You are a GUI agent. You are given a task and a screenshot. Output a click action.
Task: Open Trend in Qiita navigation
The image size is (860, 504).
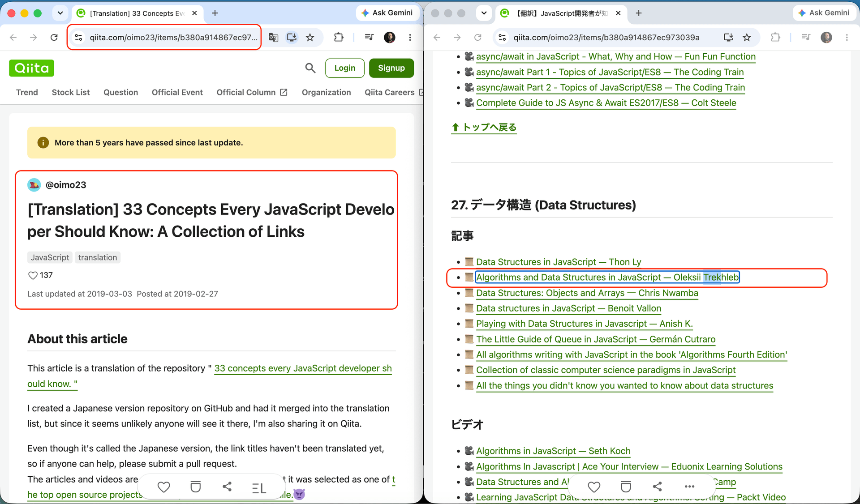point(27,92)
